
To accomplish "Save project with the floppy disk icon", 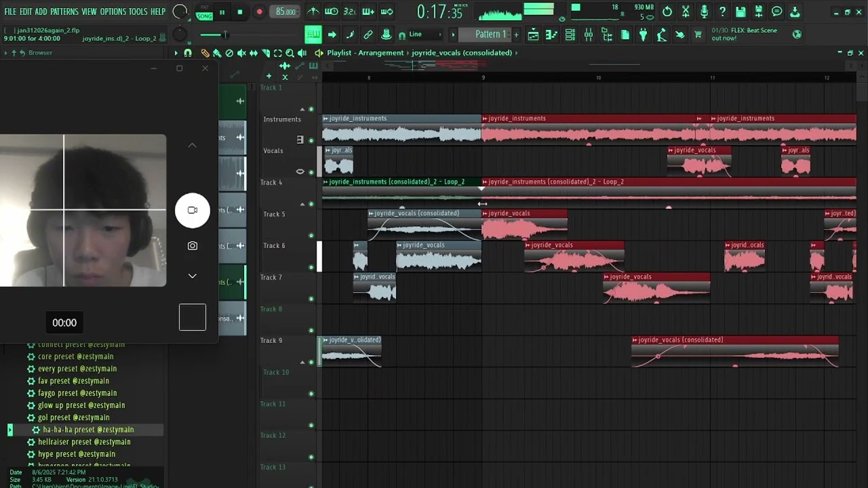I will pos(741,12).
